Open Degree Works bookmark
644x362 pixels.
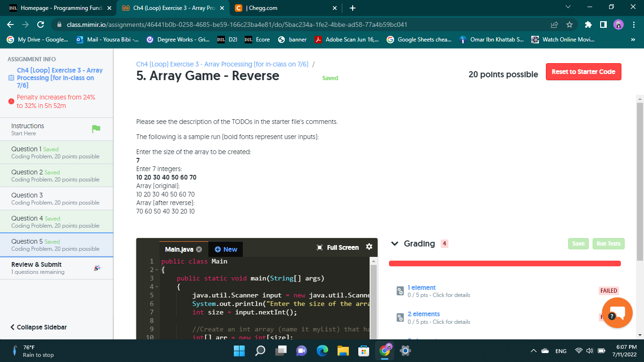click(x=178, y=40)
